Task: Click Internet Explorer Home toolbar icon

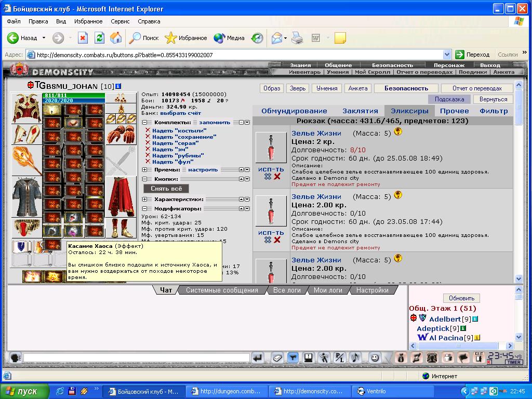Action: (x=116, y=37)
